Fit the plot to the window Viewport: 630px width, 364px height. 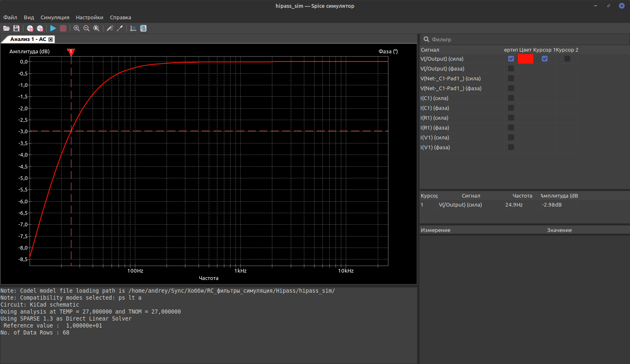(96, 28)
